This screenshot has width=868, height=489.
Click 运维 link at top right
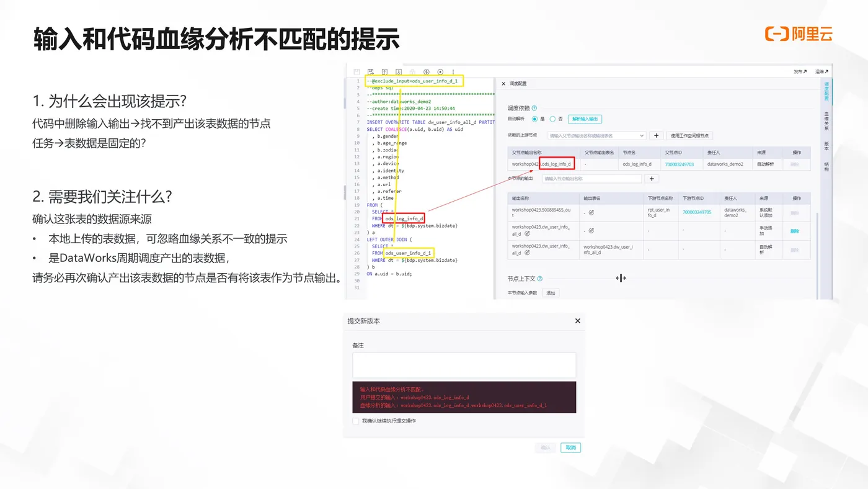tap(821, 72)
